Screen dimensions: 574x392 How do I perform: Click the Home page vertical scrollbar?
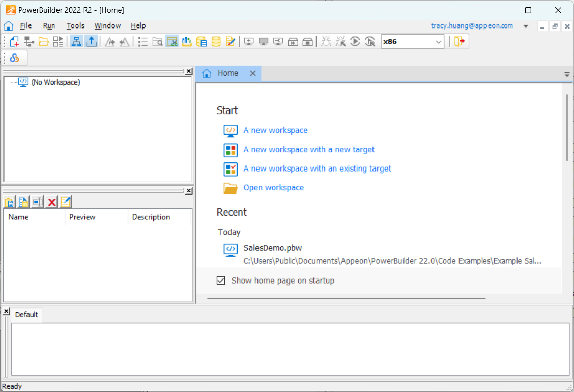[567, 127]
